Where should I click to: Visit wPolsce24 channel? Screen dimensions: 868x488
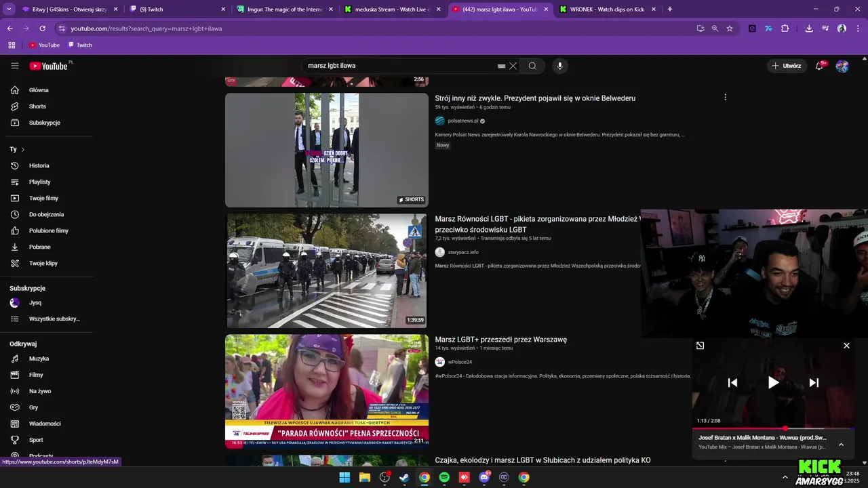pos(460,362)
